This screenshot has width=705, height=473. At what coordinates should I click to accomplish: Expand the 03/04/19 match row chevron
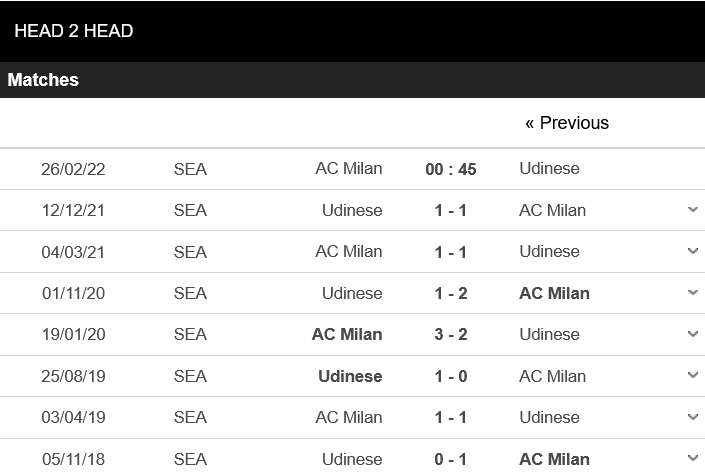tap(693, 417)
